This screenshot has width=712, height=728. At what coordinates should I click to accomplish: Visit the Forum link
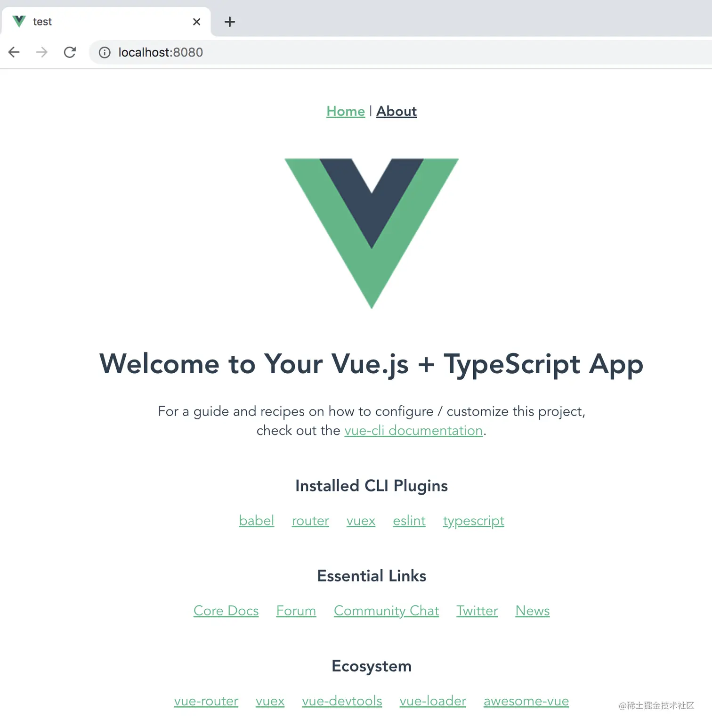tap(296, 611)
